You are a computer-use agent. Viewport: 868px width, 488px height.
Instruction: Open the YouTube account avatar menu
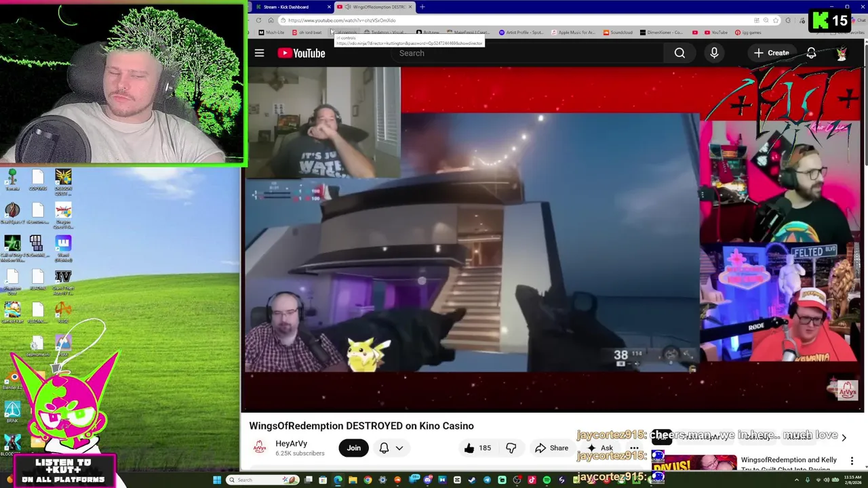pos(842,53)
